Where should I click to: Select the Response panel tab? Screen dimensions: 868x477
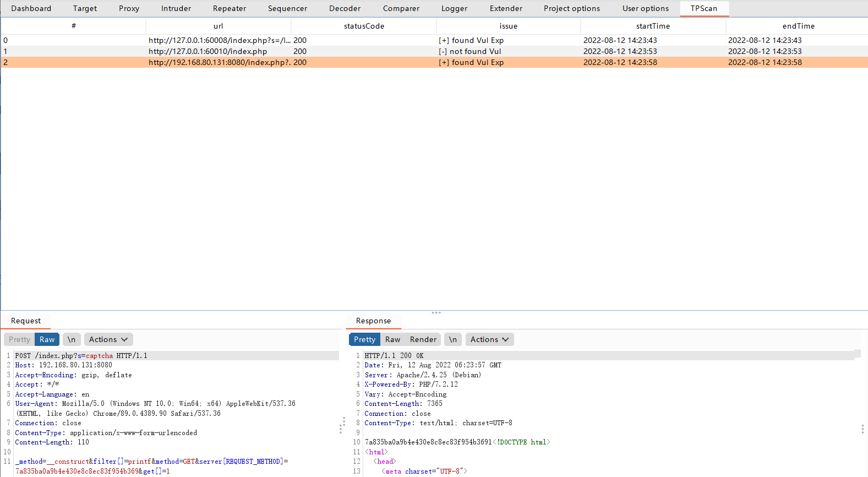point(373,321)
